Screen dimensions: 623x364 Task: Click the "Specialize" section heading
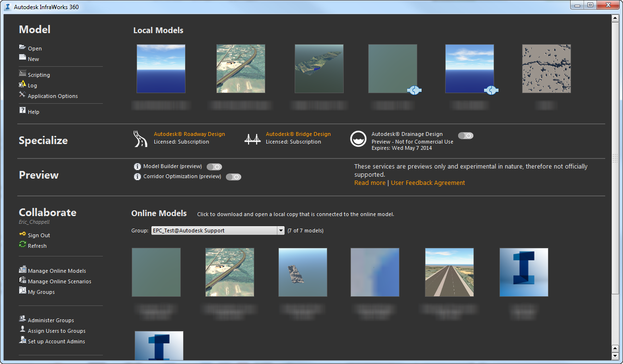tap(43, 141)
